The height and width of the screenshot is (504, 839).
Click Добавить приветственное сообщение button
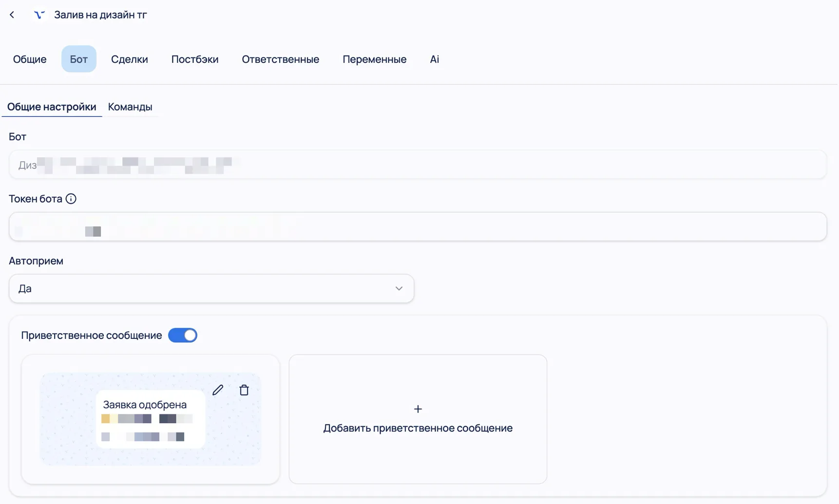(x=418, y=419)
